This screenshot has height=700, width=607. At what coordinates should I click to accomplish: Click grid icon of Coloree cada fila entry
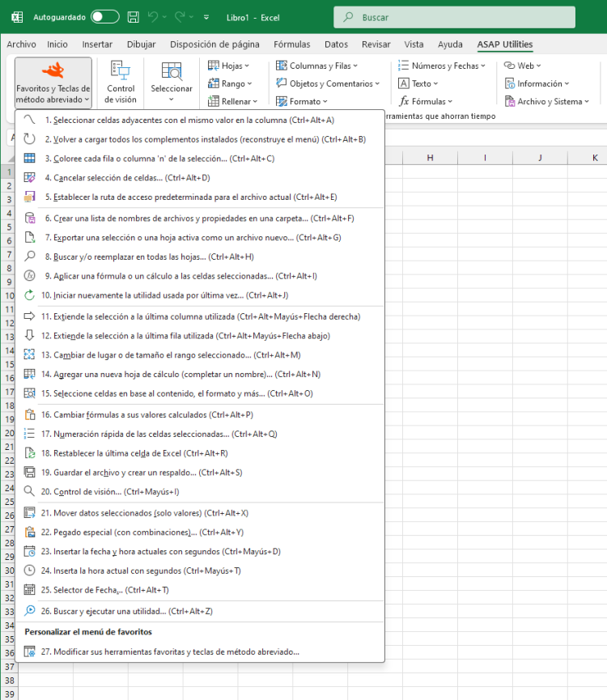29,158
